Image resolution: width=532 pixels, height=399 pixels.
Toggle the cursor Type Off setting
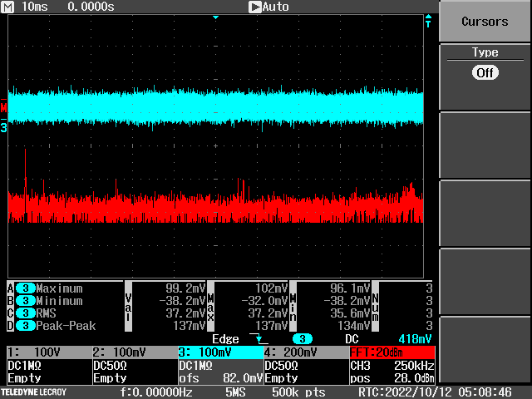click(485, 72)
